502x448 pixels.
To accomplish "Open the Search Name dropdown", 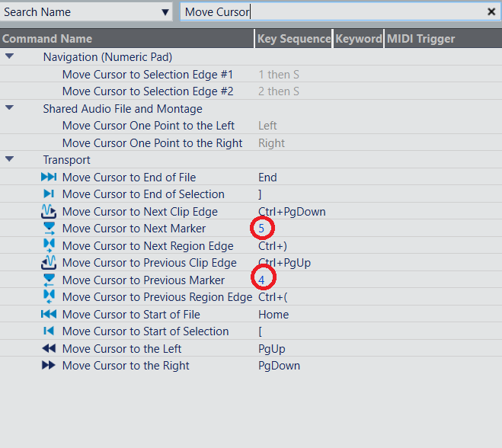I will coord(165,12).
